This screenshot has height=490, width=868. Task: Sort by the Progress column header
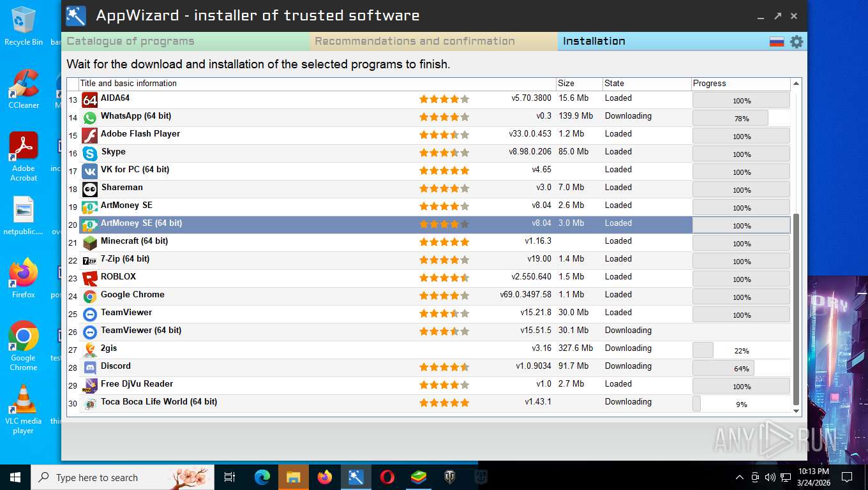click(741, 84)
